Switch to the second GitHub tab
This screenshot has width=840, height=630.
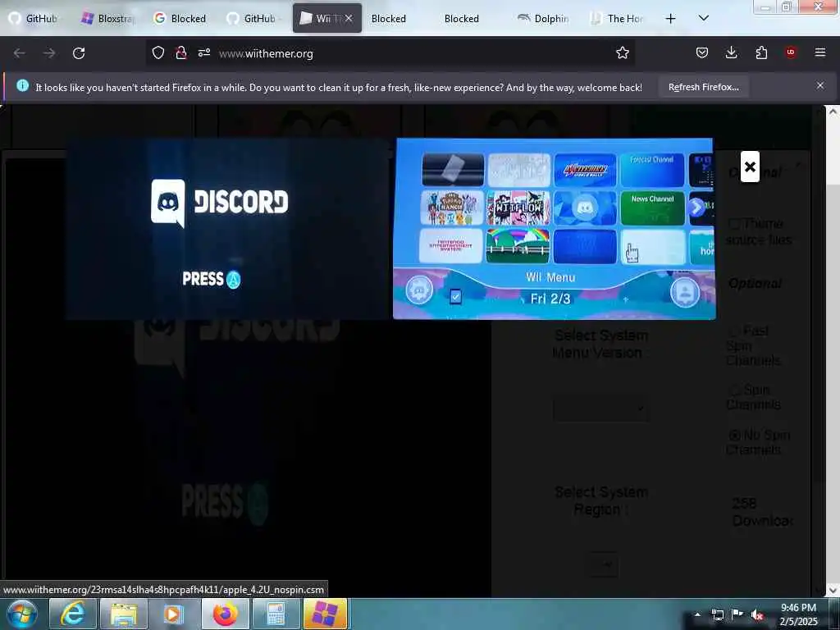(x=255, y=18)
